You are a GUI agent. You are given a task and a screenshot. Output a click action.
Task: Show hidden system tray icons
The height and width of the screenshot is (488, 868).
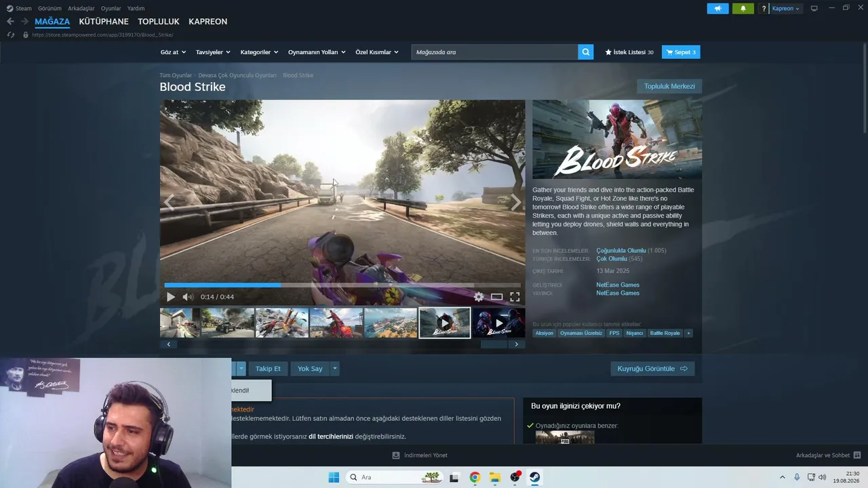click(782, 477)
